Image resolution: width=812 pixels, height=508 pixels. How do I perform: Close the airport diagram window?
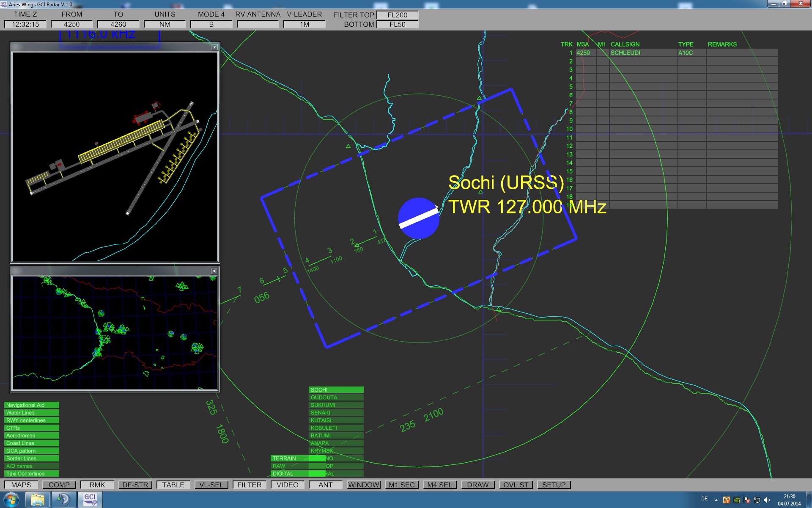tap(214, 47)
